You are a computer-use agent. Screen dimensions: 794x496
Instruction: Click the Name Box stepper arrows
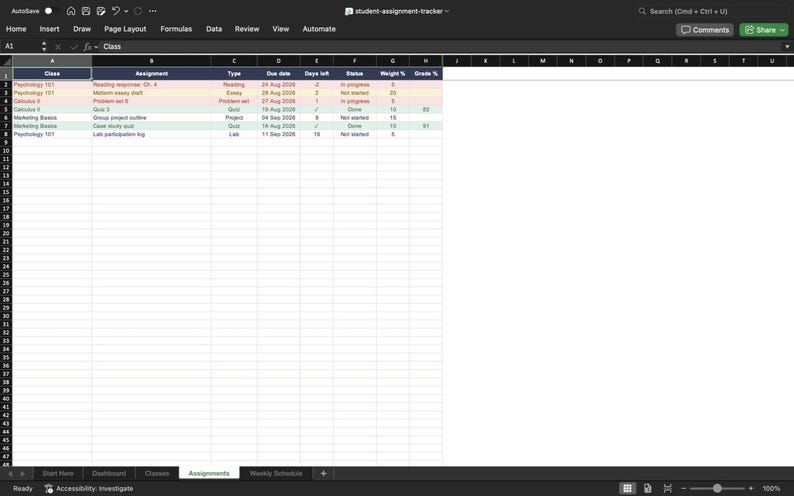tap(44, 46)
